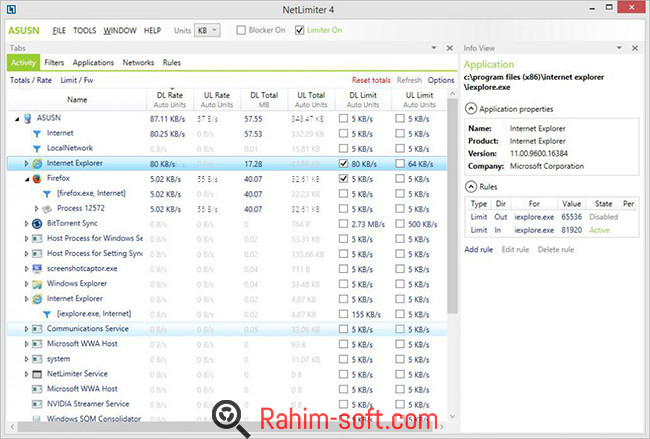Click the NVIDIA Streamer Service icon
Viewport: 650px width, 439px height.
(37, 404)
